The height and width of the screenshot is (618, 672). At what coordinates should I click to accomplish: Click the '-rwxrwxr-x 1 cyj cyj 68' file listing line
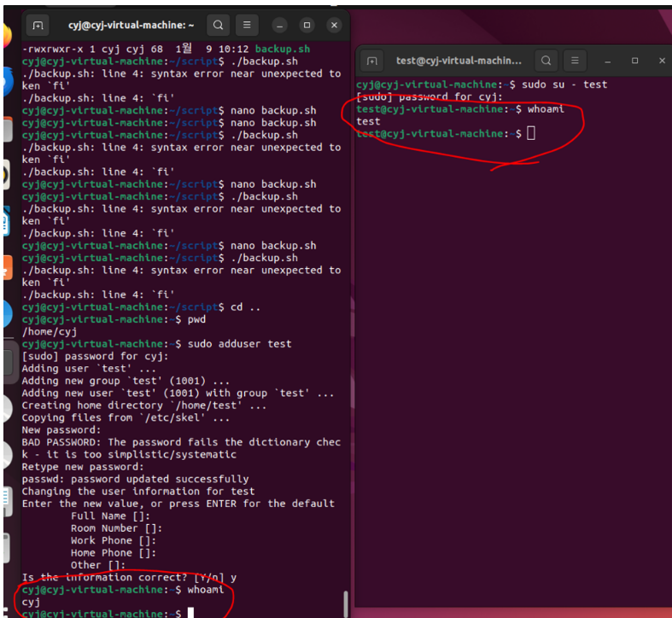click(x=166, y=49)
